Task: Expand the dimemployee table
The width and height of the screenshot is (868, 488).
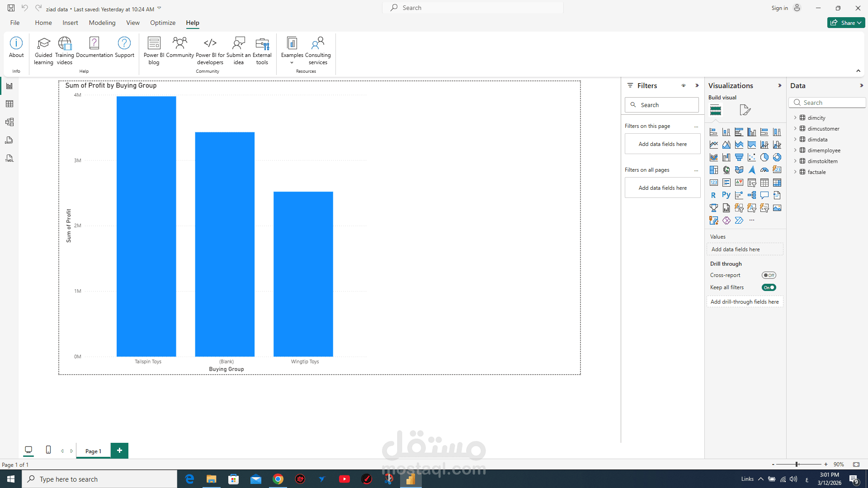Action: click(795, 150)
